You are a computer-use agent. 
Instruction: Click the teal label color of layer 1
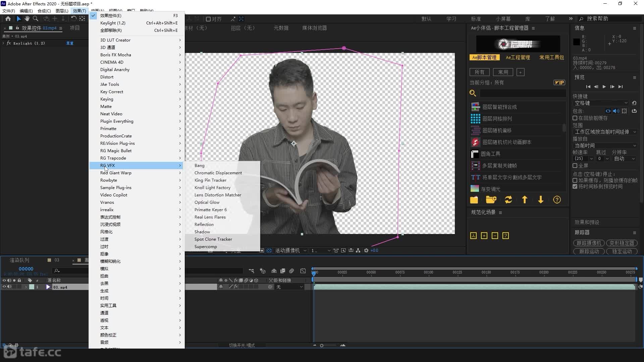pyautogui.click(x=32, y=287)
